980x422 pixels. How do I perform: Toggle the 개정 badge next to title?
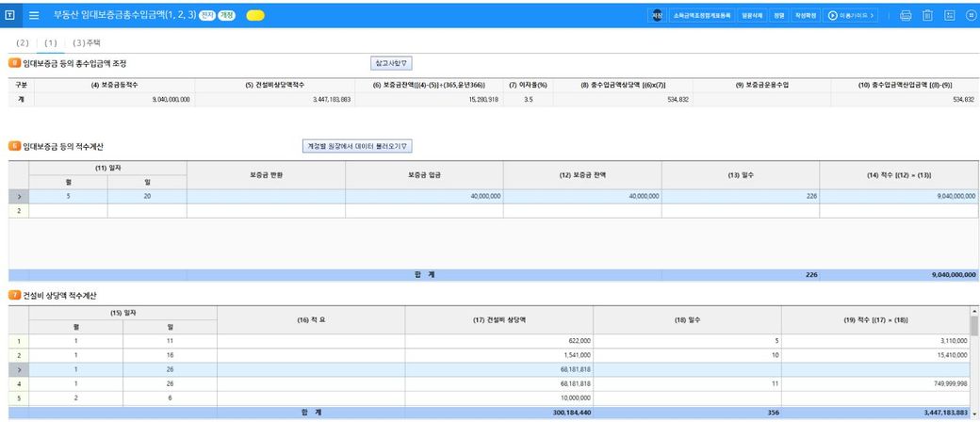tap(226, 15)
